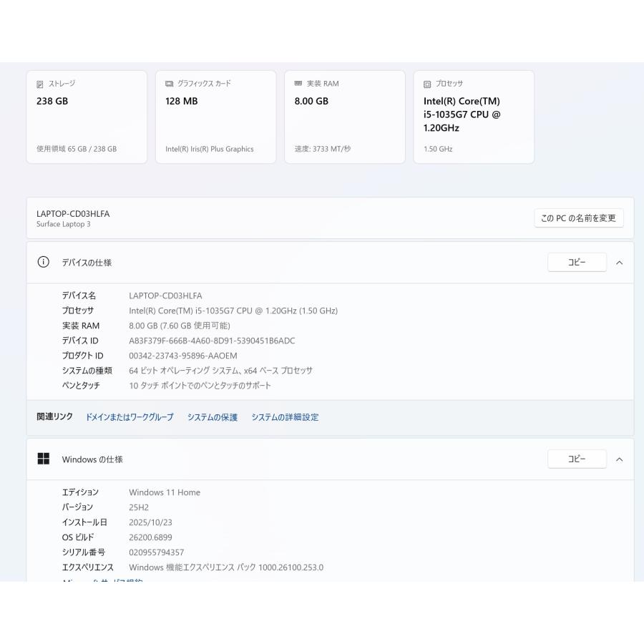Image resolution: width=644 pixels, height=644 pixels.
Task: Select OS build value 26200.6899
Action: click(150, 537)
